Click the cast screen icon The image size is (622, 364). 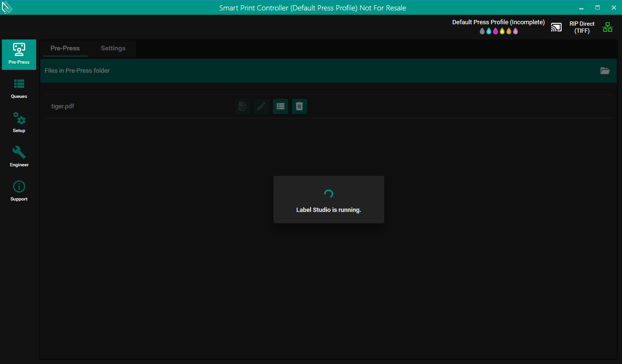point(556,27)
